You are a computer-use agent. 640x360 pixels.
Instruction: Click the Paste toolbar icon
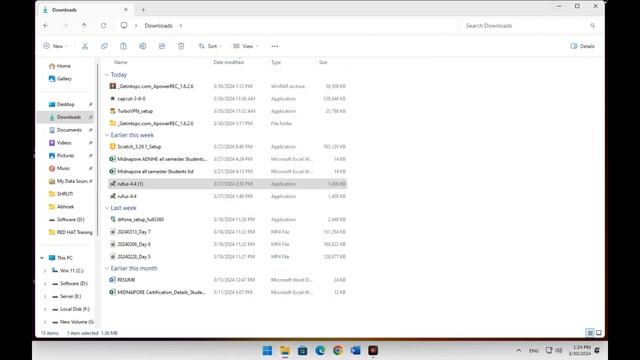(x=123, y=46)
